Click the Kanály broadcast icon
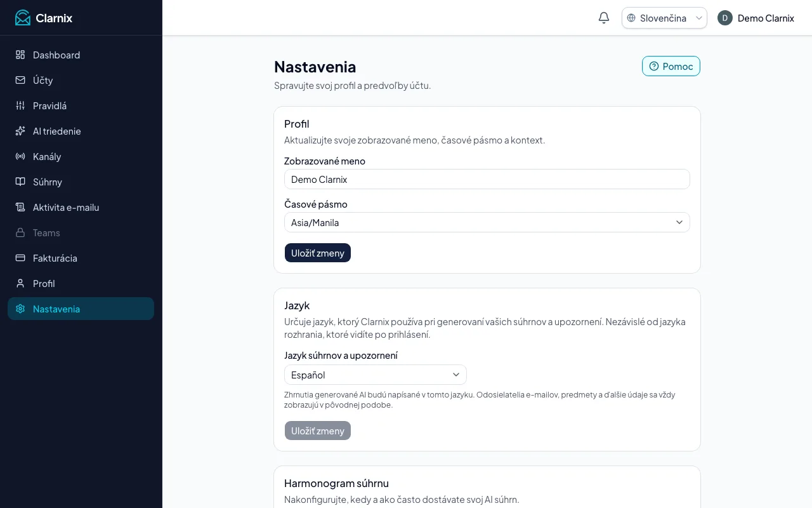 (20, 156)
